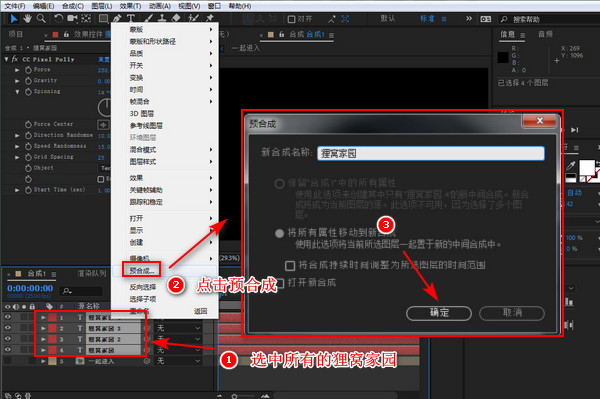This screenshot has width=600, height=399.
Task: Open the 图层(L) menu
Action: point(102,6)
